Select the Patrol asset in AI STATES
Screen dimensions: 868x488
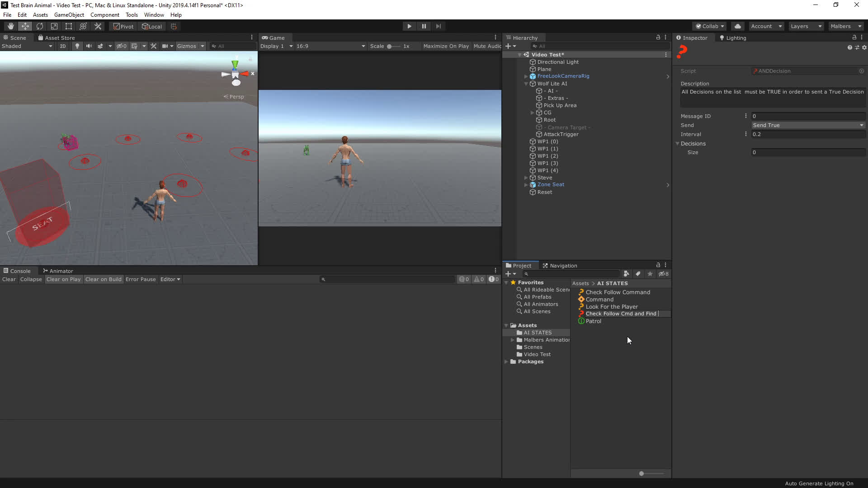click(x=593, y=321)
